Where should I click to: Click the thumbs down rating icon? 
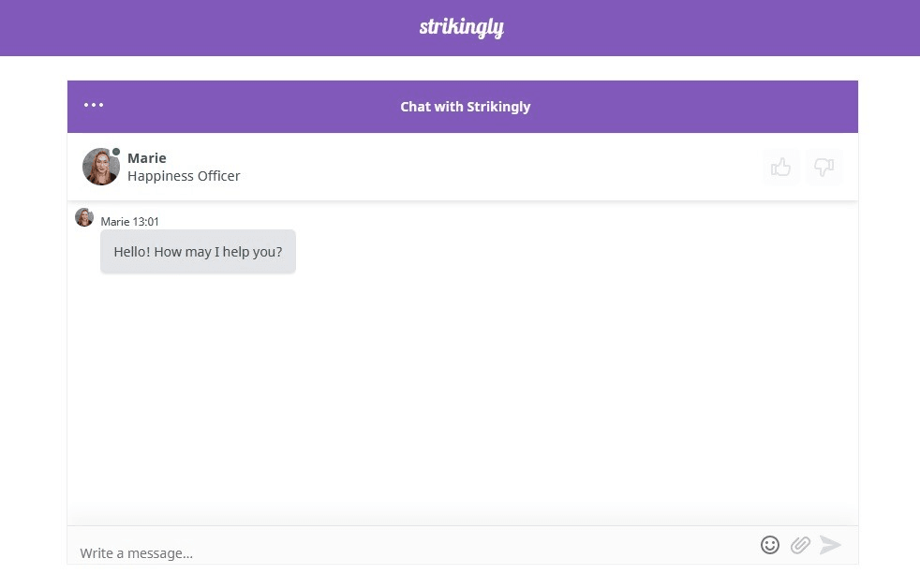(x=824, y=167)
